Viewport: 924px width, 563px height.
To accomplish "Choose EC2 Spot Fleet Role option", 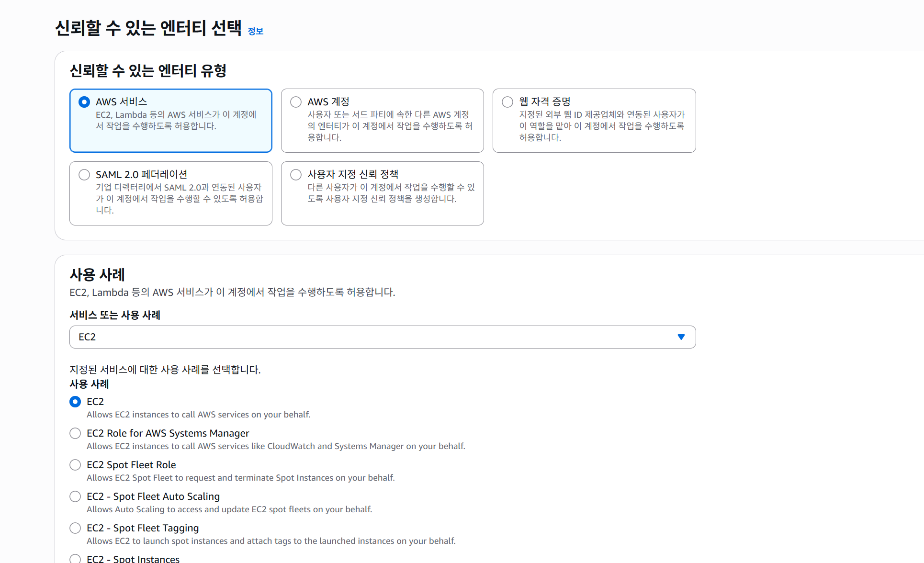I will [x=75, y=465].
